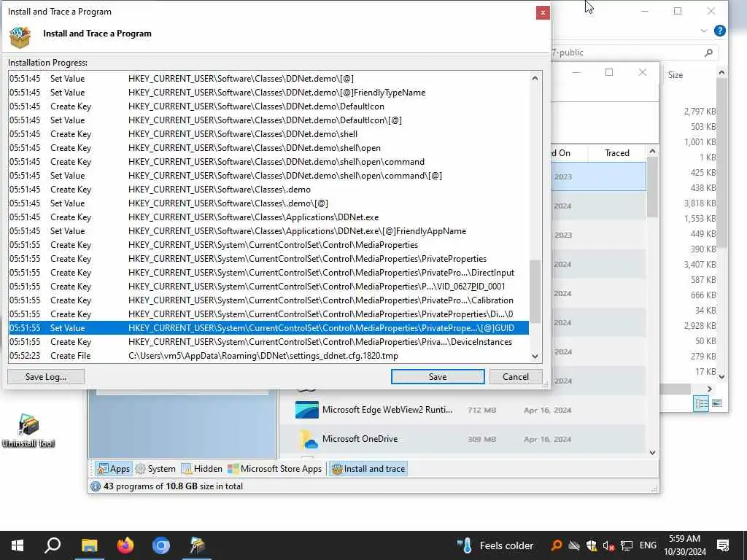Close the Install and Trace dialog
The width and height of the screenshot is (747, 560).
click(543, 13)
